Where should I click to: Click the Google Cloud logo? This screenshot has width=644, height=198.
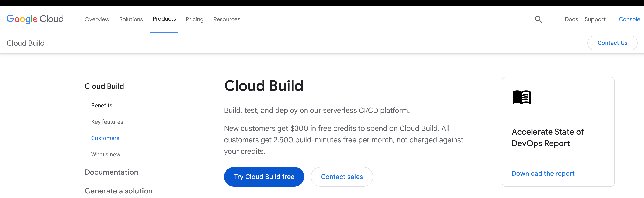[x=35, y=19]
